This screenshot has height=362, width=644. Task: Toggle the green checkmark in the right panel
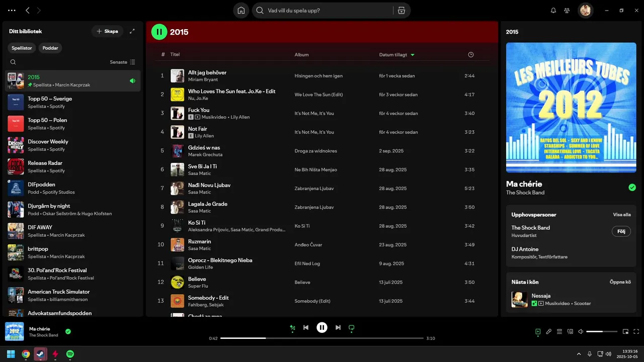point(632,188)
